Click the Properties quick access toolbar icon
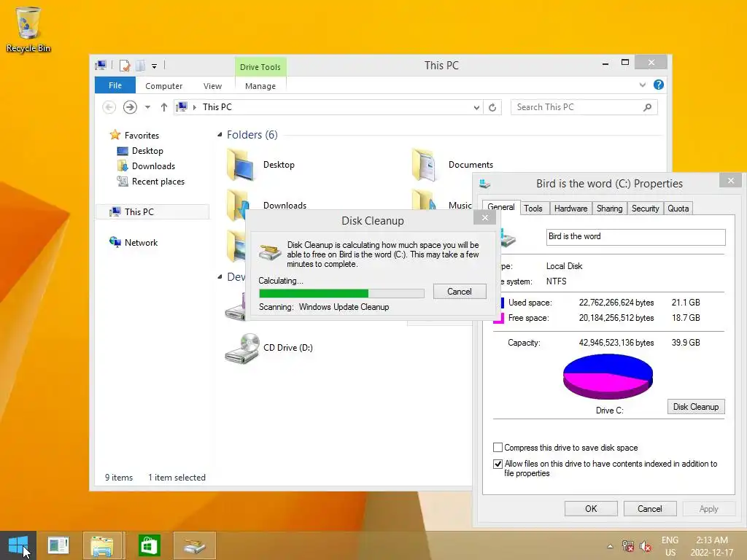 [x=125, y=66]
